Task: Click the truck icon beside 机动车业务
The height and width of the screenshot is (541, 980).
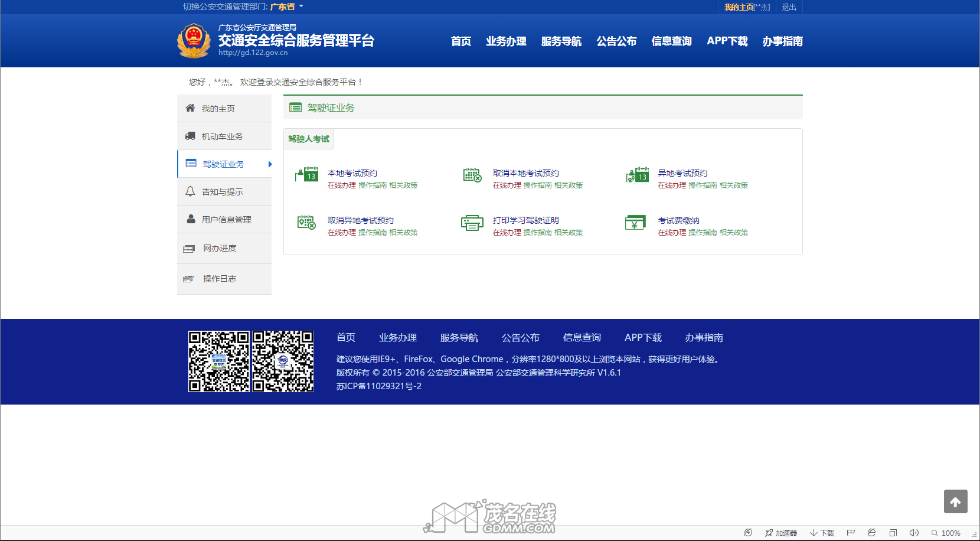Action: 190,136
